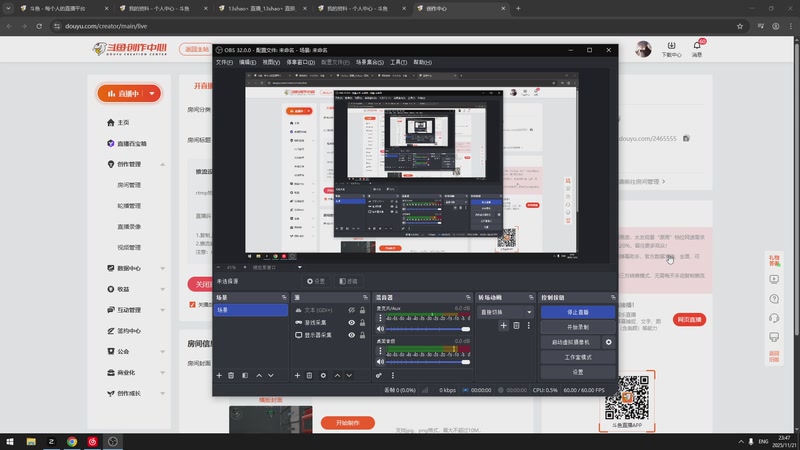
Task: Open 下载中心 download icon in Douyu header
Action: point(671,45)
